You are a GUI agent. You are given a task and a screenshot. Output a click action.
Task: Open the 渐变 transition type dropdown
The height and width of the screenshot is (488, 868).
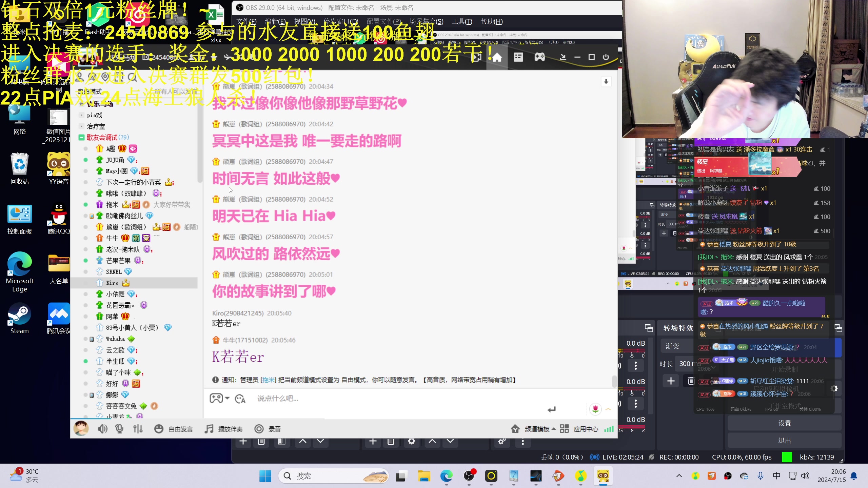coord(677,346)
